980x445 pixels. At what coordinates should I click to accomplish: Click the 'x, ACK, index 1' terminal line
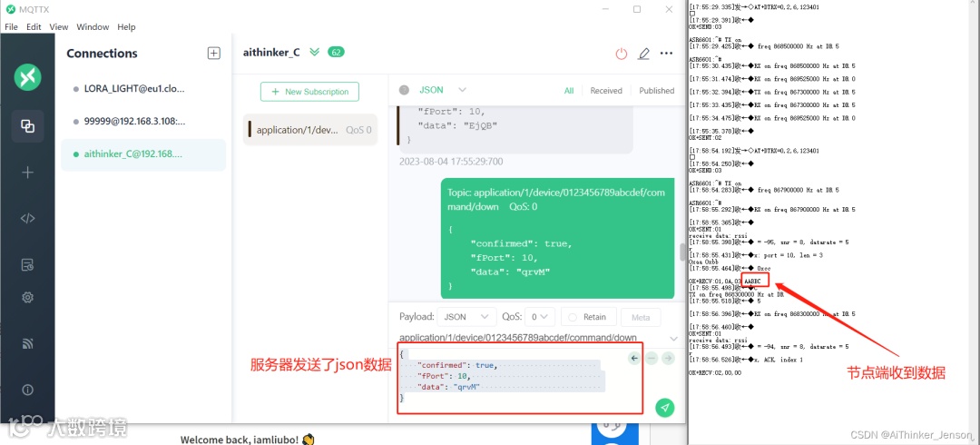tap(745, 360)
